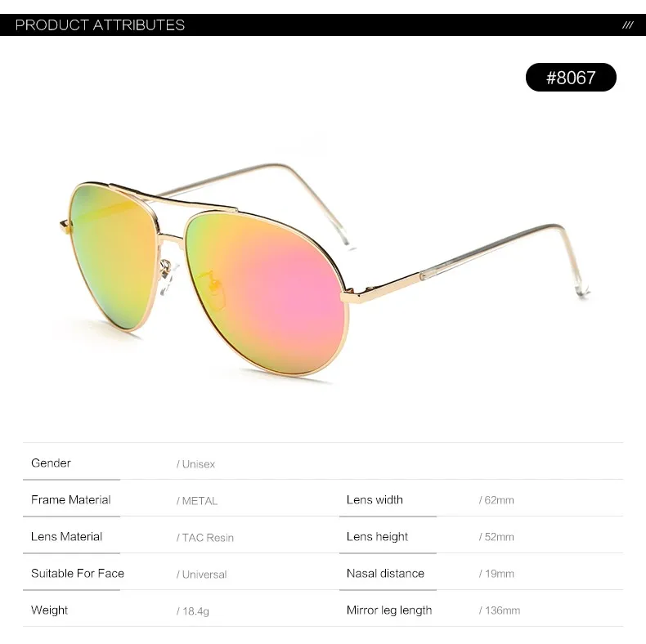Click the Frame Material label

click(x=71, y=500)
